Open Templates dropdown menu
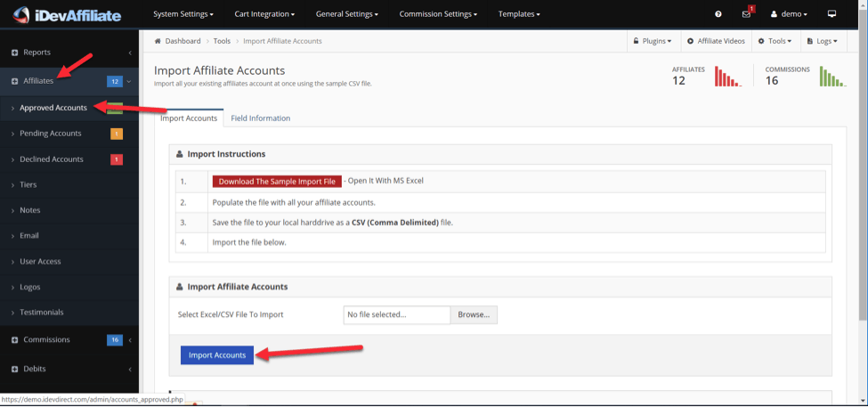 (x=519, y=14)
